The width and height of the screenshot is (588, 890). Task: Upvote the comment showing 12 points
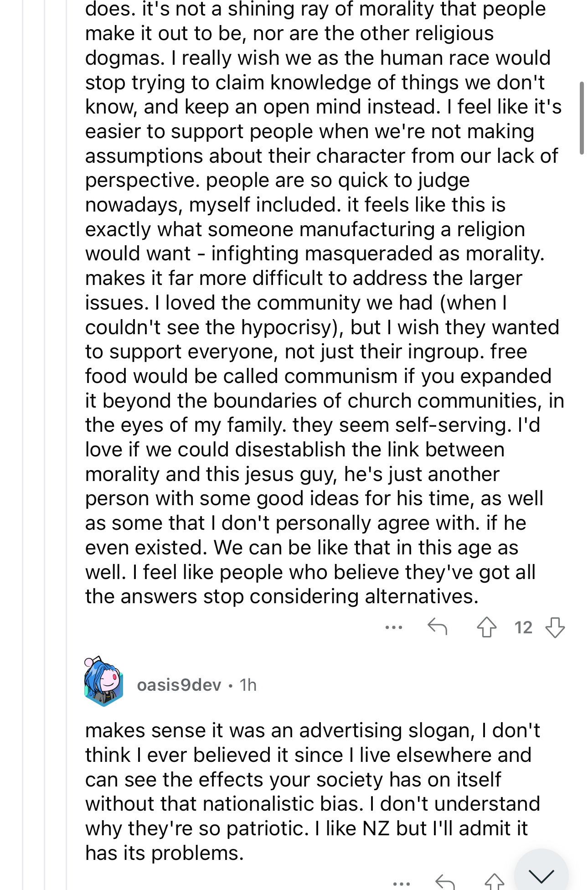click(487, 627)
